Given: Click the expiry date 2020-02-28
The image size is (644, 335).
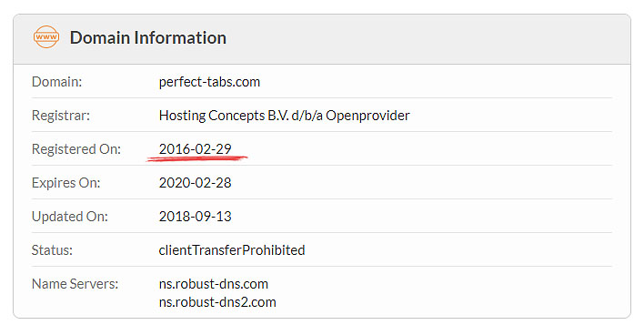Looking at the screenshot, I should (195, 182).
